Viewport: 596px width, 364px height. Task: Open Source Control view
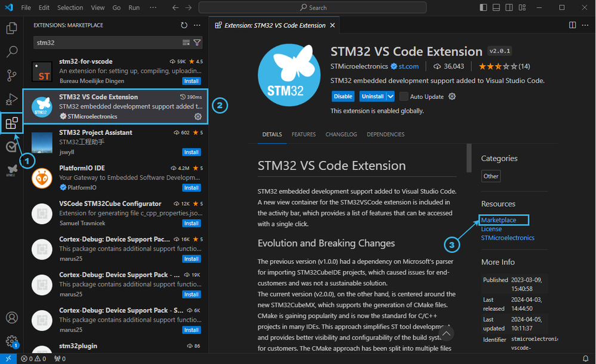coord(12,75)
